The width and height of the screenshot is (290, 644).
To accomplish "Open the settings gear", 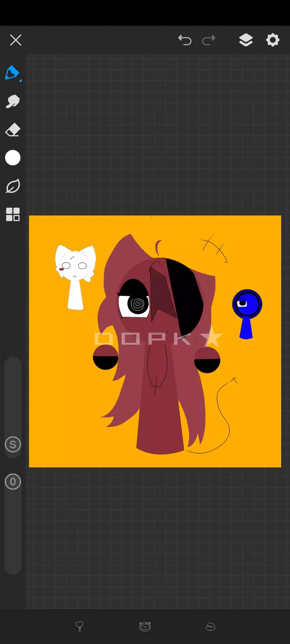I will tap(273, 40).
